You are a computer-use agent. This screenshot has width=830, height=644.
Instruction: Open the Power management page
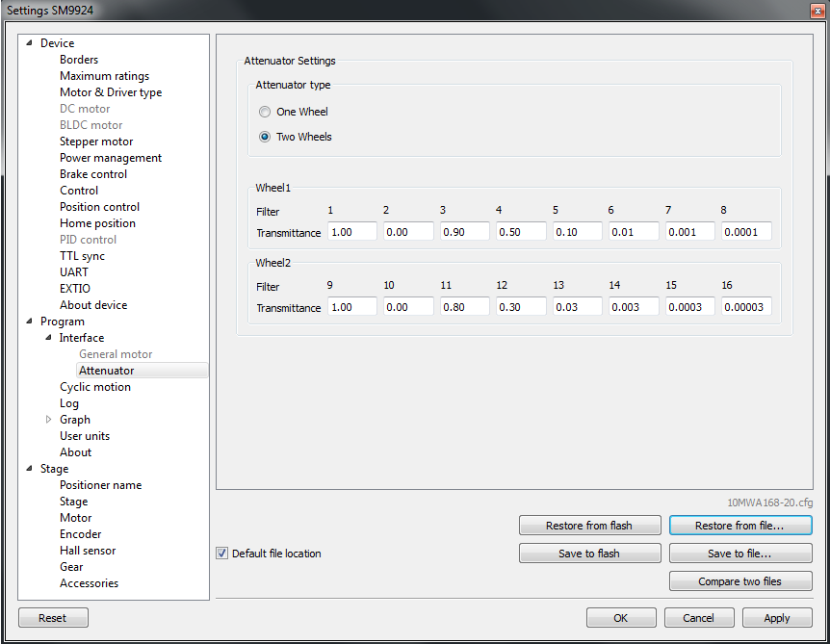pos(111,158)
